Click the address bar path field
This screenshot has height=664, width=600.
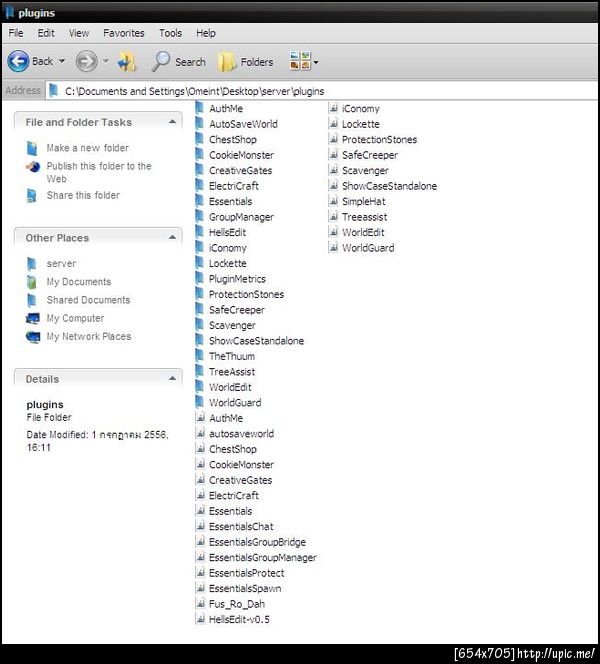pyautogui.click(x=322, y=91)
